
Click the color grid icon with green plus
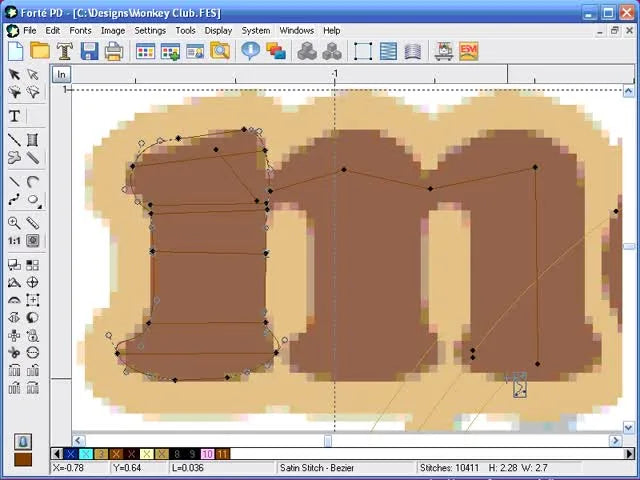point(170,51)
